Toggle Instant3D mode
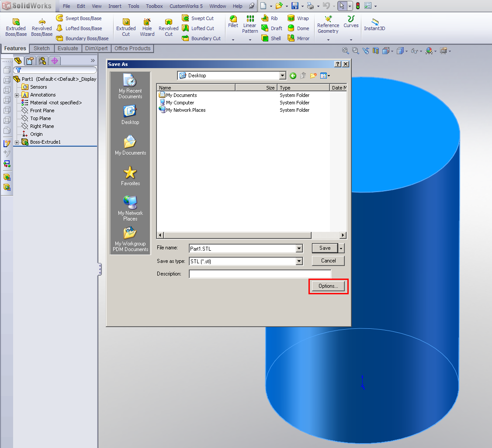Viewport: 492px width, 448px height. click(374, 24)
